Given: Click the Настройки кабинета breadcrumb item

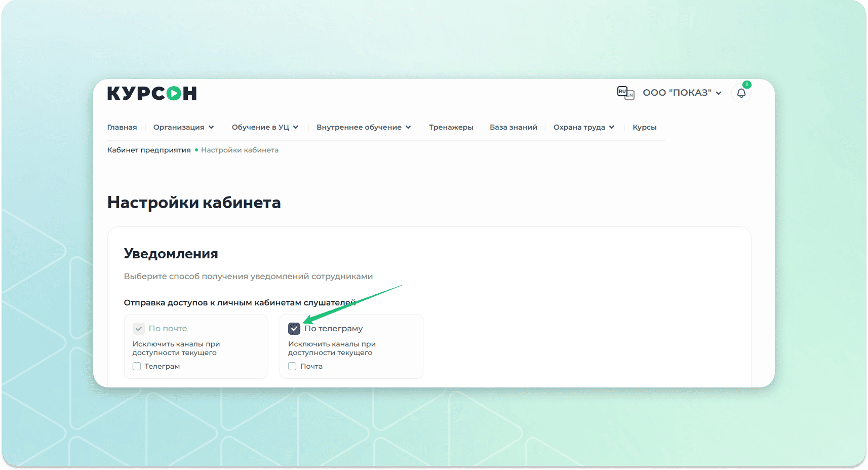Looking at the screenshot, I should click(240, 150).
